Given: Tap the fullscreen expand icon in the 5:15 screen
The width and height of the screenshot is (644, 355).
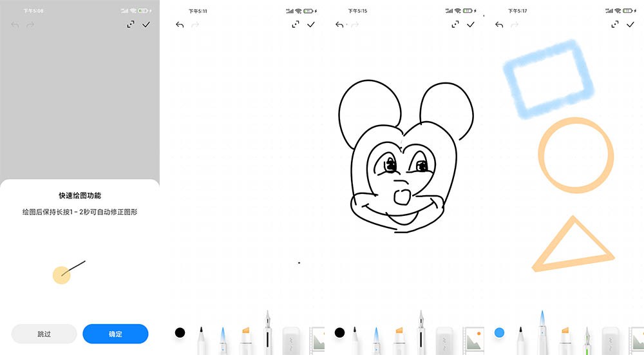Looking at the screenshot, I should point(455,24).
